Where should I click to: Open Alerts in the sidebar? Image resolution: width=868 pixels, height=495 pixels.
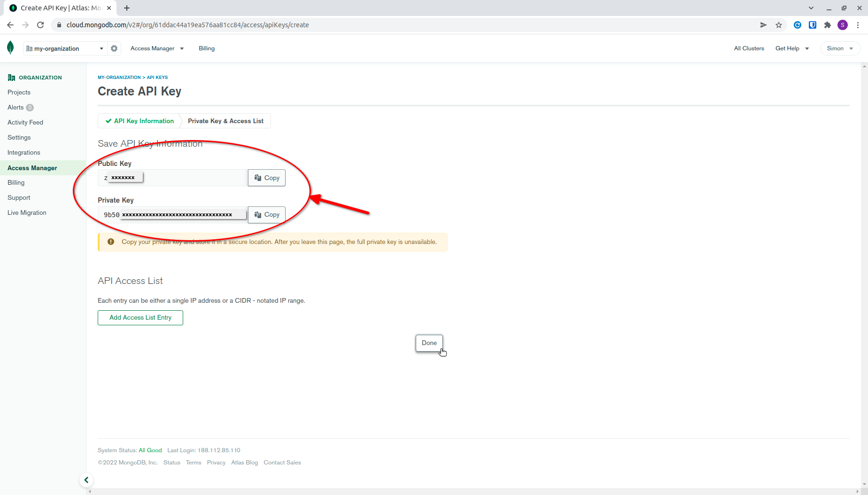coord(15,107)
